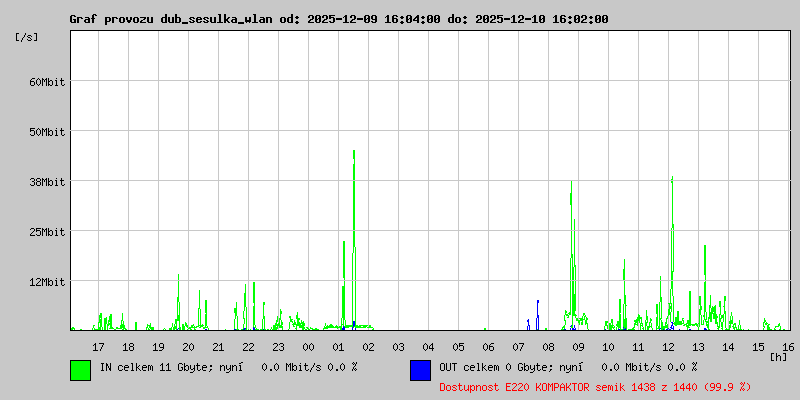Click the '05' hour label on x-axis

(x=458, y=347)
